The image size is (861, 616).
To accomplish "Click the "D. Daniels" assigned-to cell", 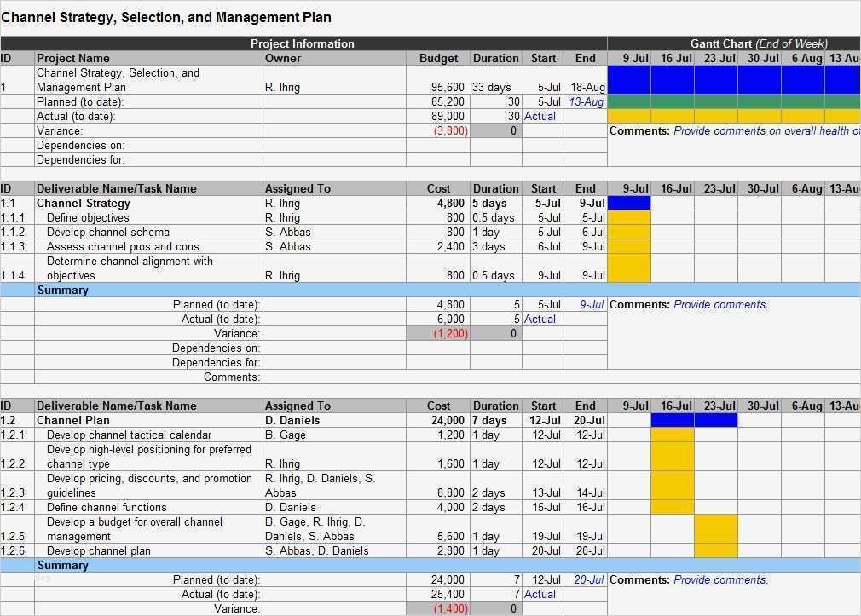I will (x=289, y=420).
